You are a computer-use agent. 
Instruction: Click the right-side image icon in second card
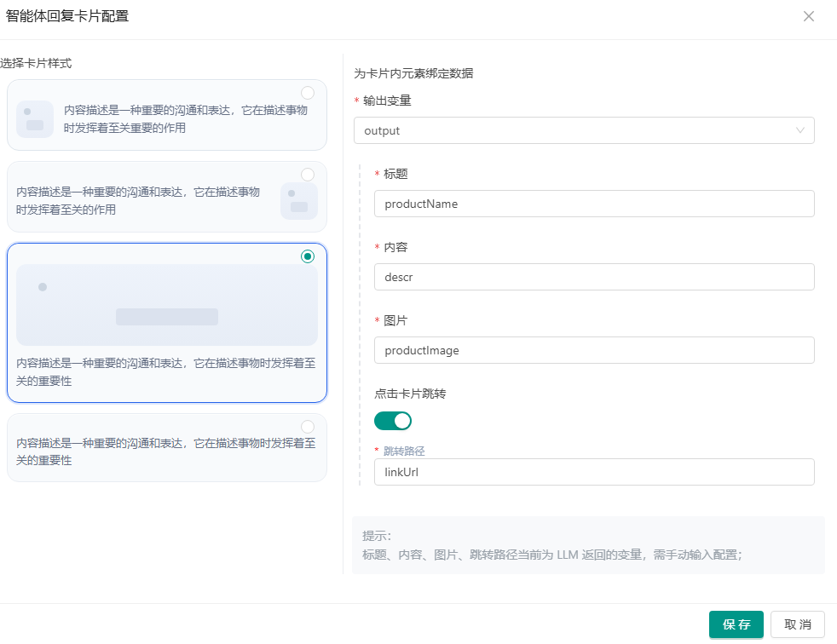click(x=299, y=201)
